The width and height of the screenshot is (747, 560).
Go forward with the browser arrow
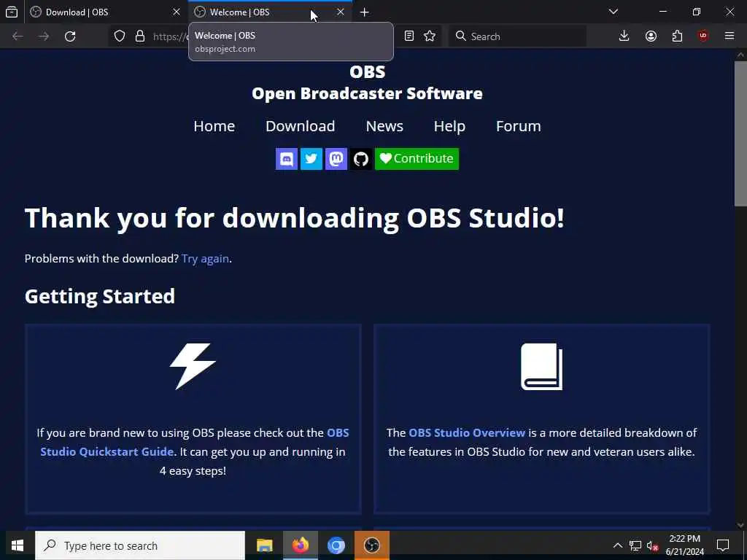[x=44, y=36]
